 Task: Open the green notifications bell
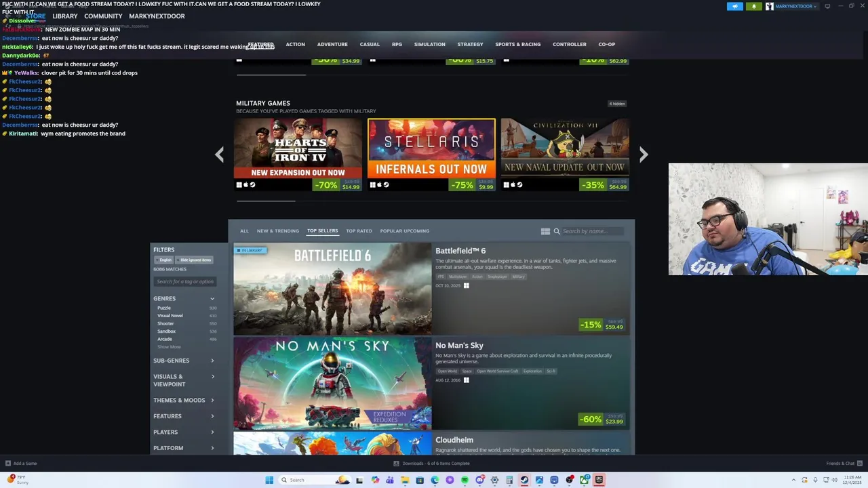tap(753, 6)
